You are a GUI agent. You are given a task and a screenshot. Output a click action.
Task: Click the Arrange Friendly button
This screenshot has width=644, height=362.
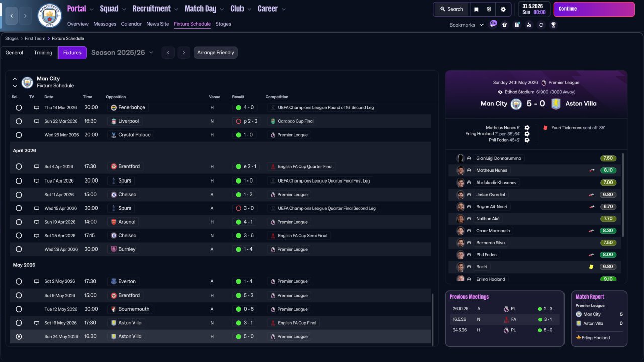(216, 53)
